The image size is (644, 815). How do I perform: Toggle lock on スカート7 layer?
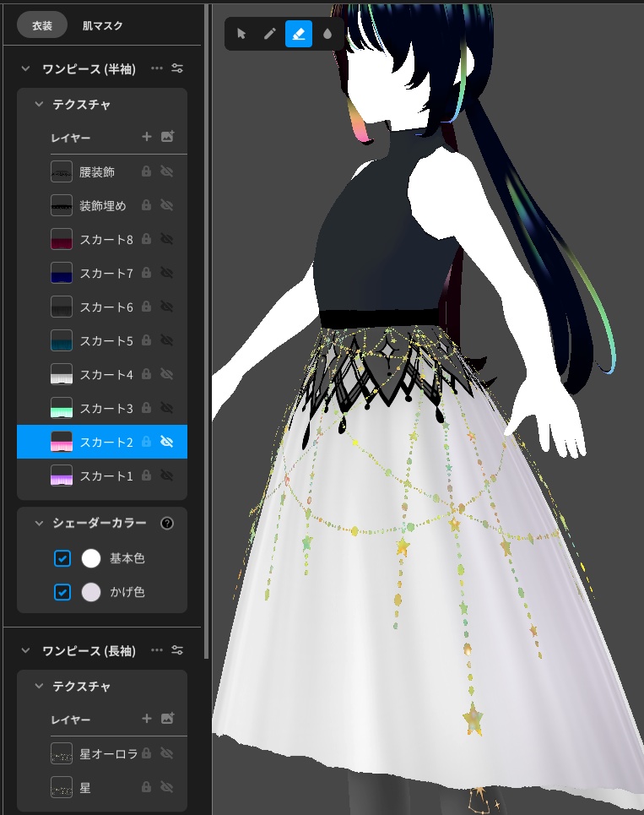coord(147,273)
